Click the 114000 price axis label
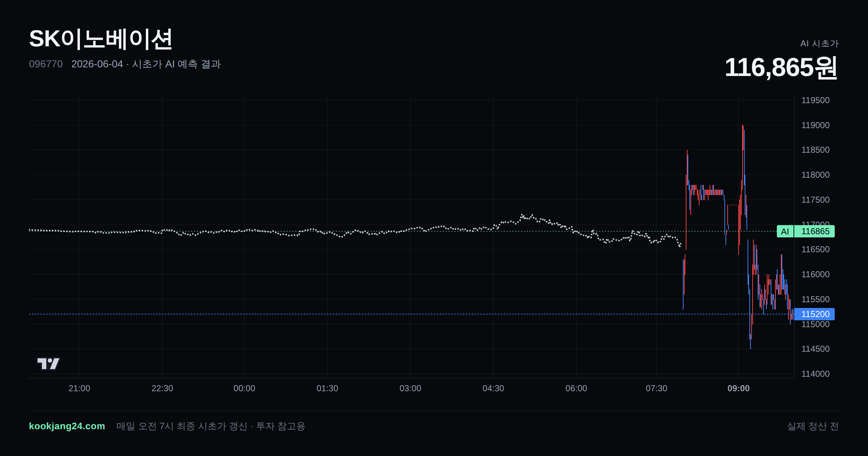 pyautogui.click(x=816, y=374)
